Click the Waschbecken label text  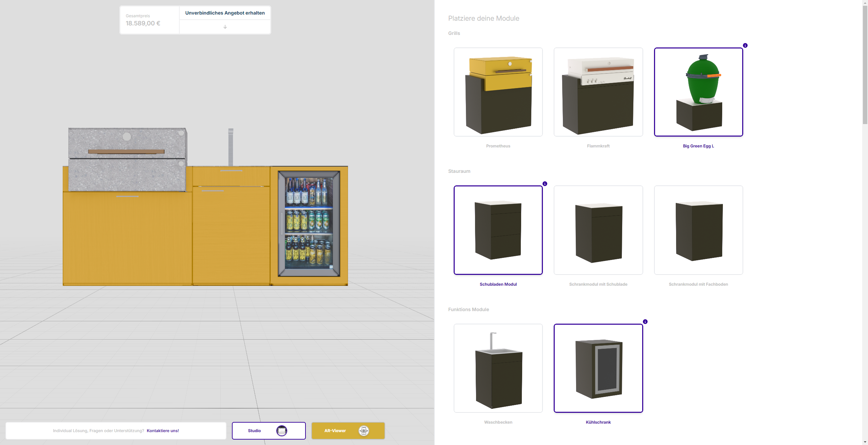(x=498, y=422)
